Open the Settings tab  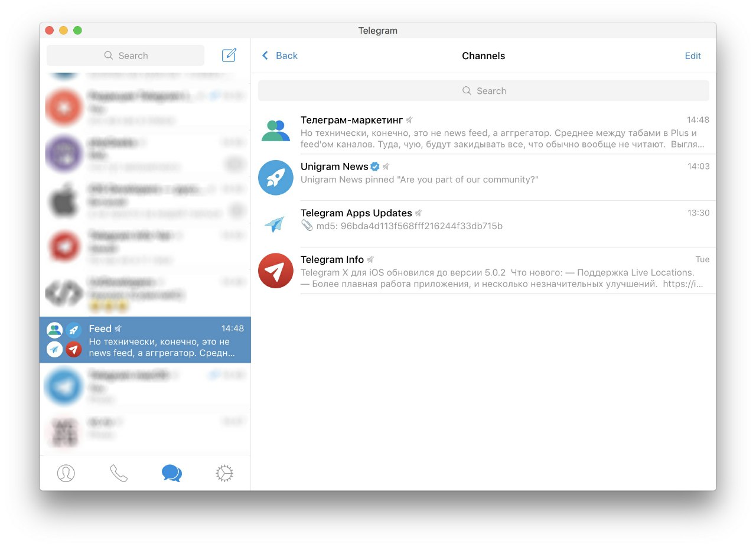coord(224,473)
